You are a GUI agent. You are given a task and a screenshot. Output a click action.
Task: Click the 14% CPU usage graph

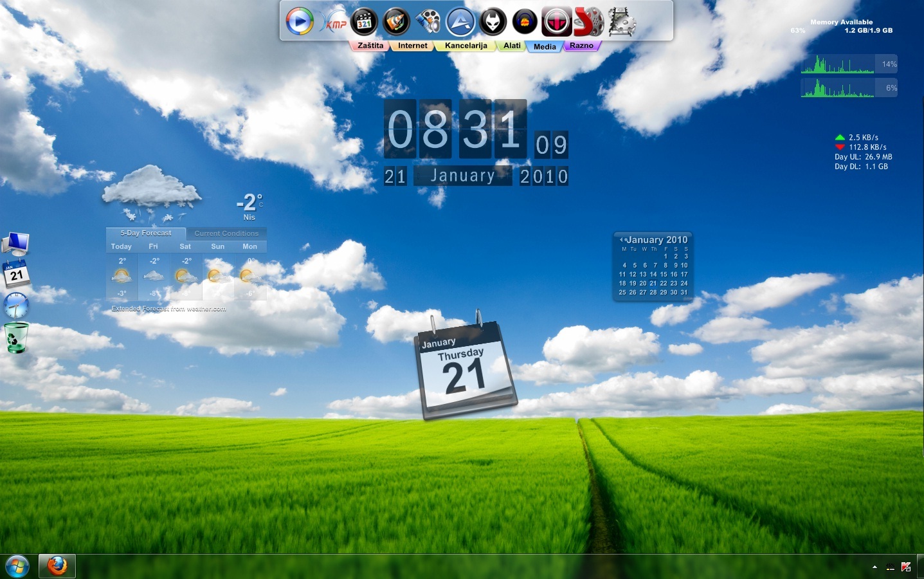coord(849,64)
